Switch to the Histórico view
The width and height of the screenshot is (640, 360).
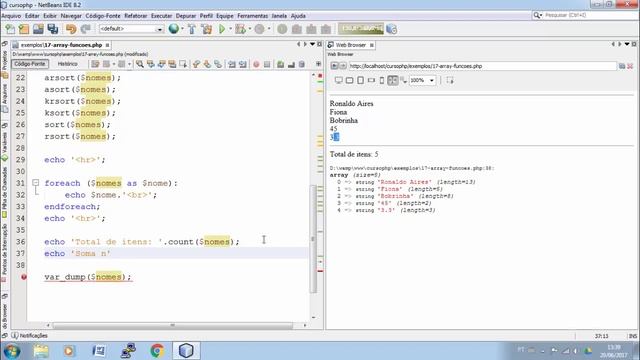coord(68,64)
